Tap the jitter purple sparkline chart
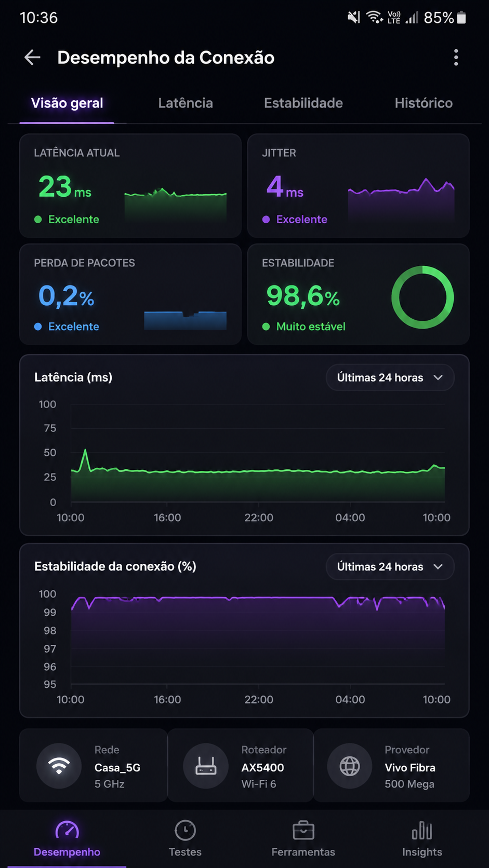The image size is (489, 868). click(401, 200)
